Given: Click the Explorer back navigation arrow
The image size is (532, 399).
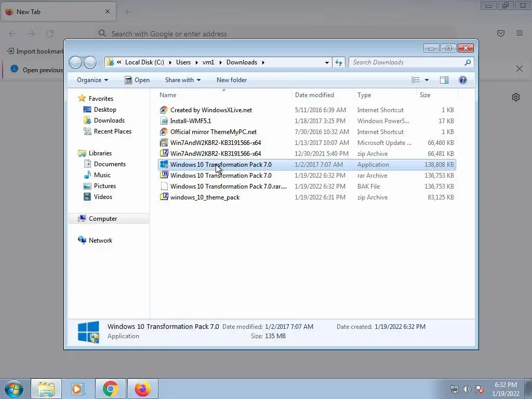Looking at the screenshot, I should tap(75, 62).
